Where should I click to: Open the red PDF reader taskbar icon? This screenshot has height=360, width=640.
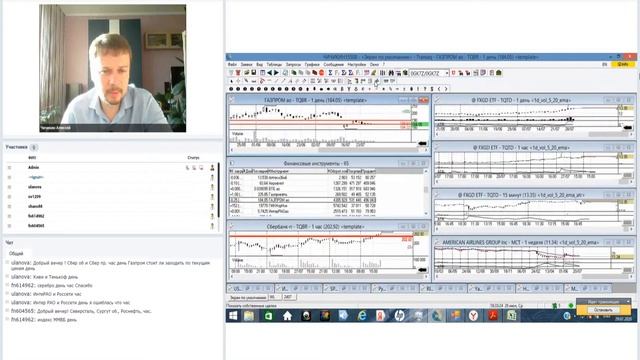point(493,316)
